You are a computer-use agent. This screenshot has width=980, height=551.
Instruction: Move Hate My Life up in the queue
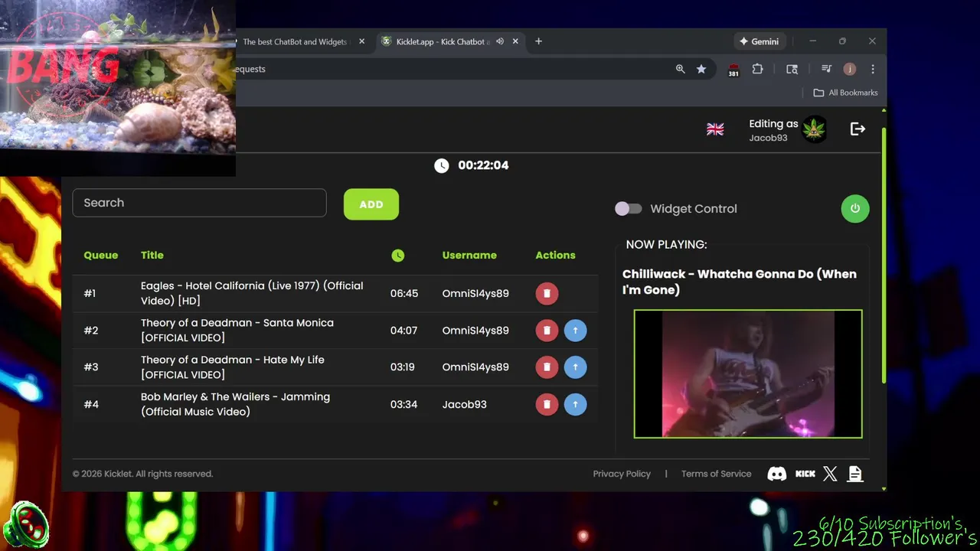coord(575,367)
